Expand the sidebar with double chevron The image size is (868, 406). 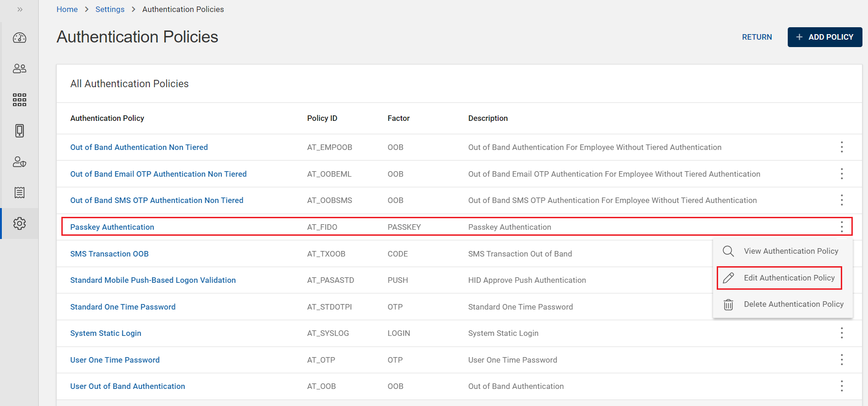click(x=20, y=9)
